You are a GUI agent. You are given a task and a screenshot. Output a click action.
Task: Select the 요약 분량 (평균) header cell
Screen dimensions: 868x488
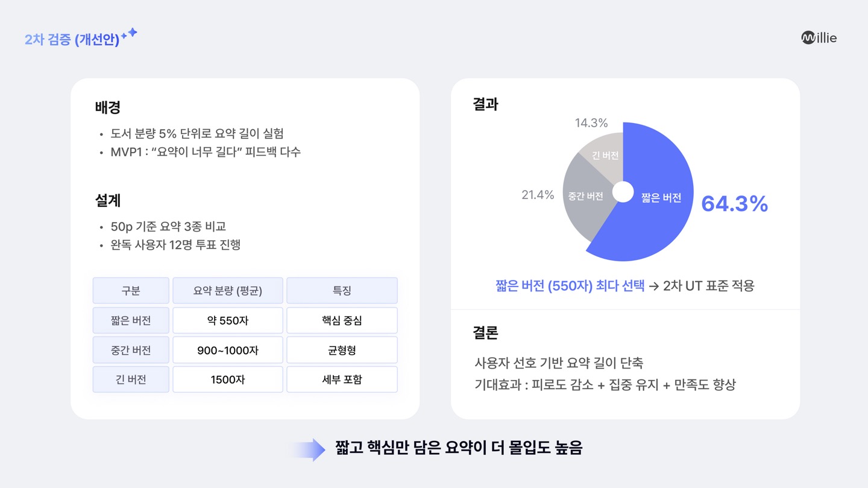(x=228, y=291)
